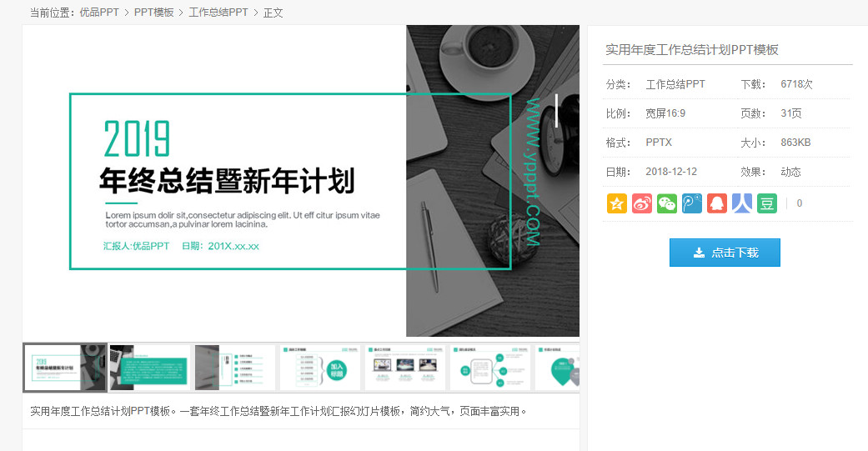Click the effect value 动态
The image size is (868, 451).
790,172
